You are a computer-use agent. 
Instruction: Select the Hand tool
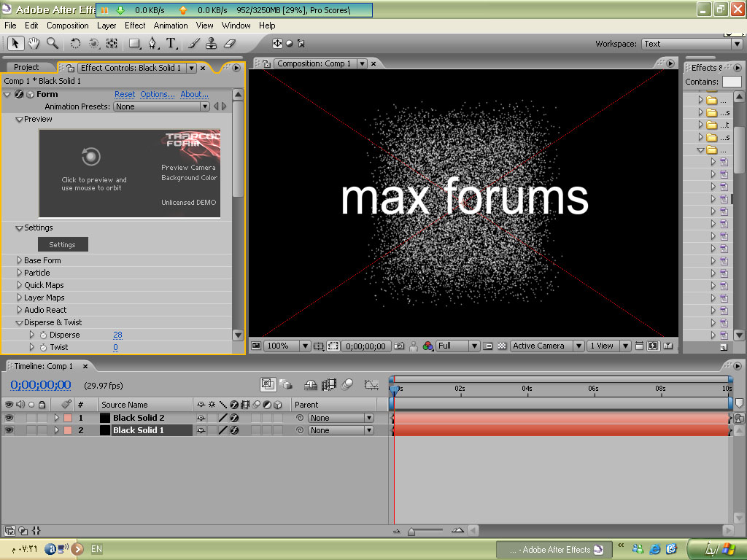[34, 43]
